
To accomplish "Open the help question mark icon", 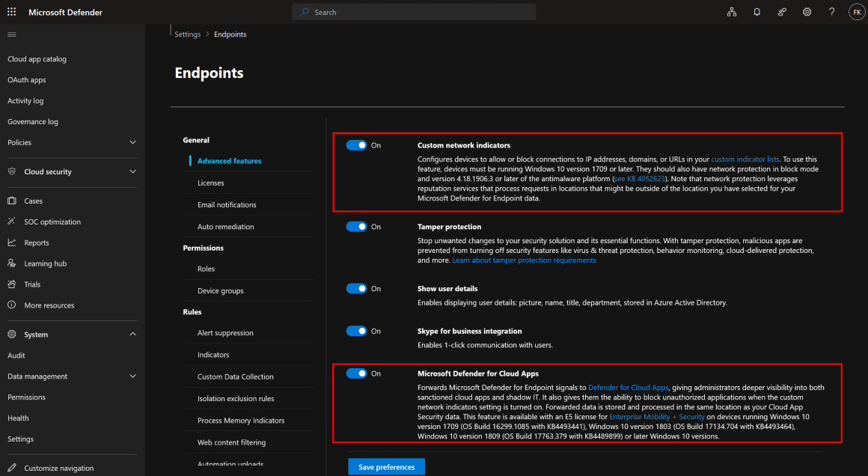I will (x=831, y=12).
